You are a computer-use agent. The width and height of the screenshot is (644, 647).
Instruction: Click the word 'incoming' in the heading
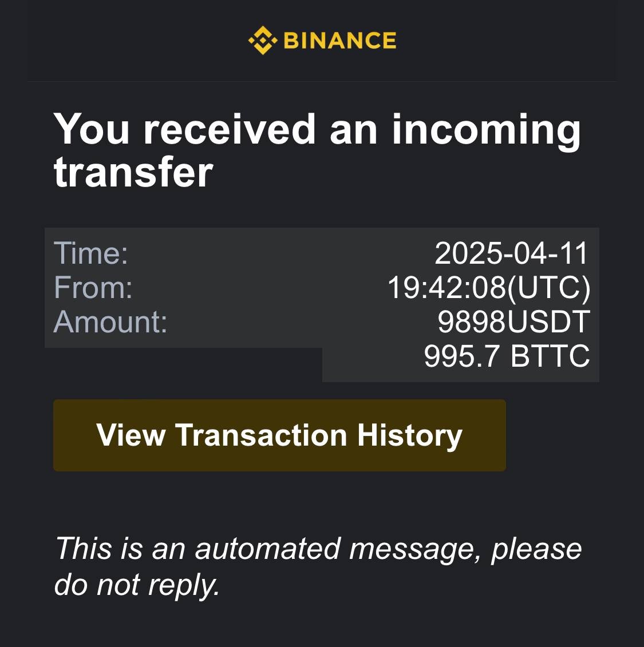coord(487,131)
